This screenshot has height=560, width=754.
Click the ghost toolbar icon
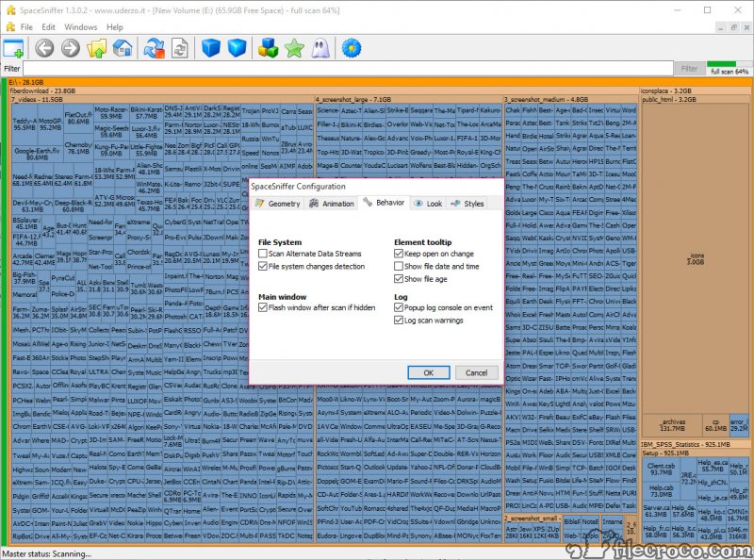point(320,48)
